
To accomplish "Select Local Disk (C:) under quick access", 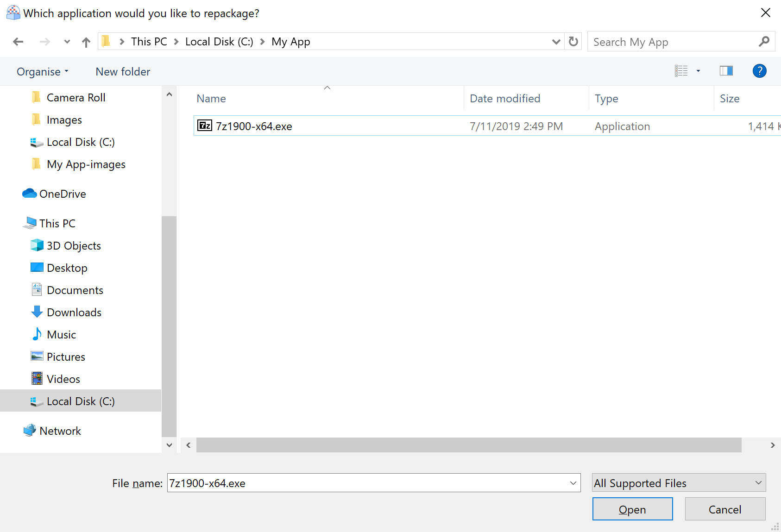I will click(x=81, y=142).
